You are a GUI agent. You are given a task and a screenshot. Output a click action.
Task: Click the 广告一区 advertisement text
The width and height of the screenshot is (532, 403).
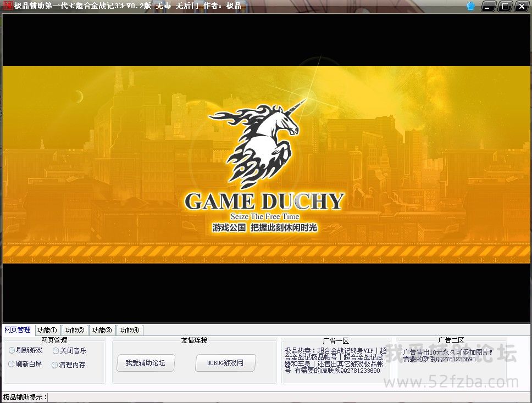pyautogui.click(x=335, y=361)
